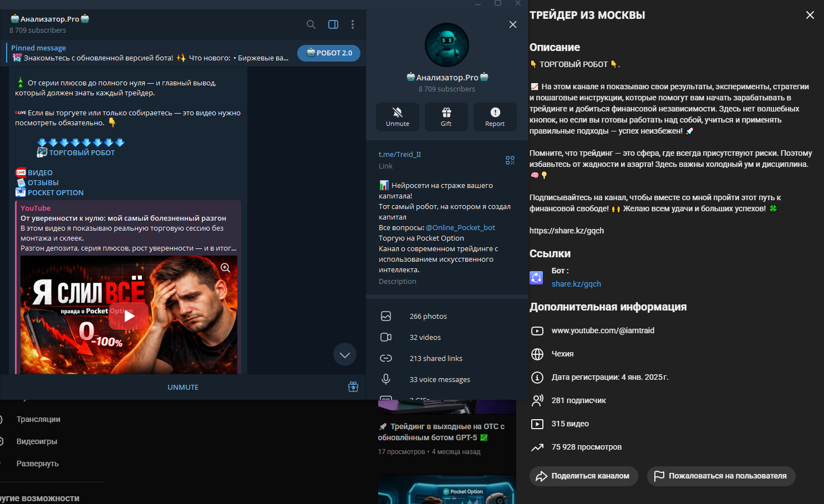The height and width of the screenshot is (504, 824).
Task: Click Поделиться каналом button
Action: click(x=584, y=476)
